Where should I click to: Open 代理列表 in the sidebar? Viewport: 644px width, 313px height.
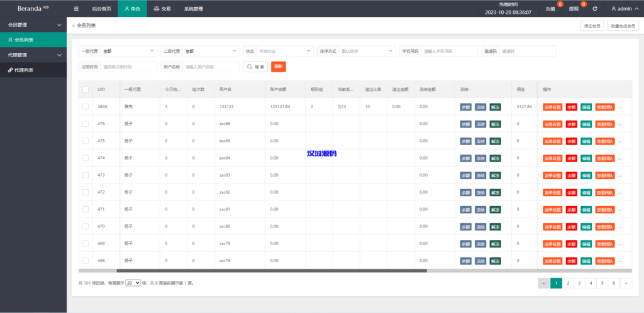24,70
